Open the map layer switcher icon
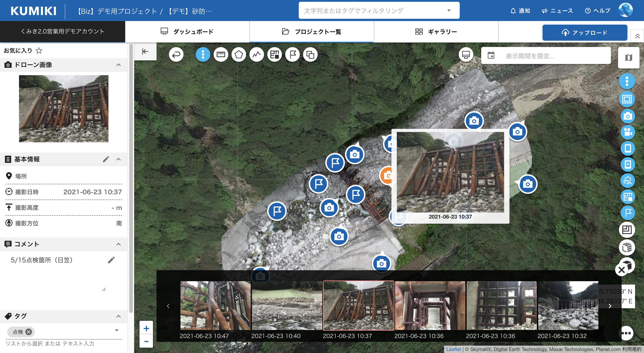 click(x=629, y=57)
